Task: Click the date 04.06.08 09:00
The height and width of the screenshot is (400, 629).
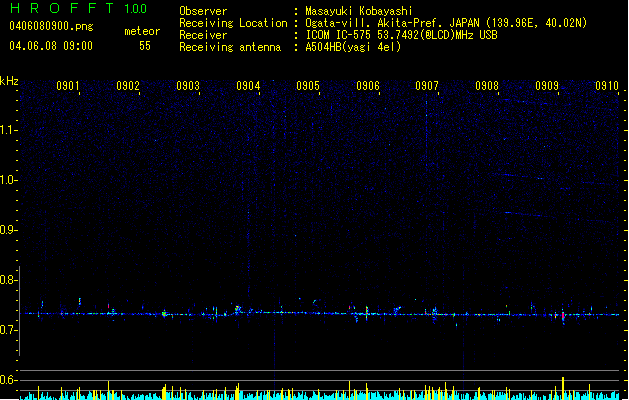Action: tap(51, 46)
